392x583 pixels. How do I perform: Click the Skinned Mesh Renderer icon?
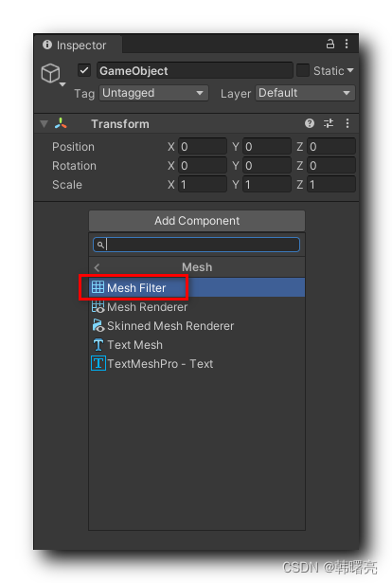pyautogui.click(x=98, y=326)
